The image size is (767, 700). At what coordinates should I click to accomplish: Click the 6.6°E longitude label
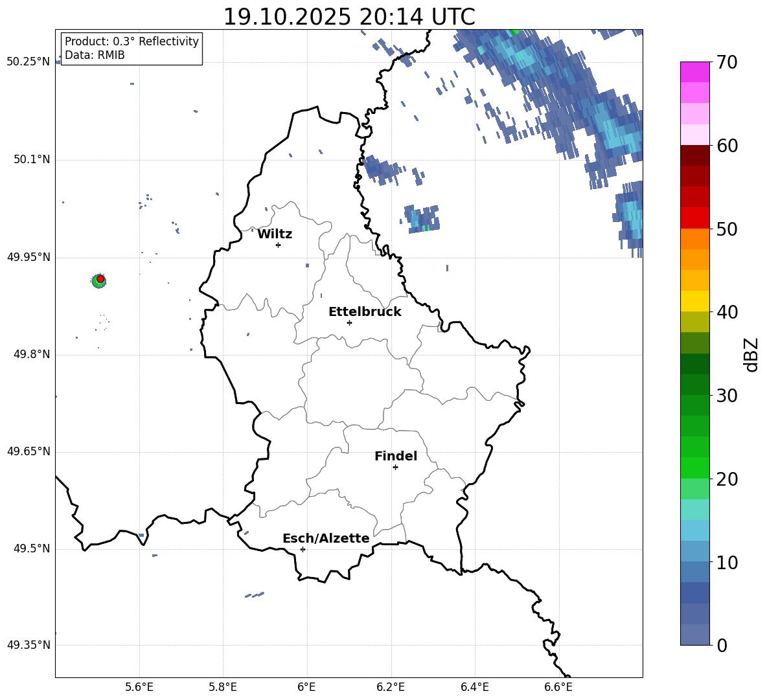coord(558,687)
